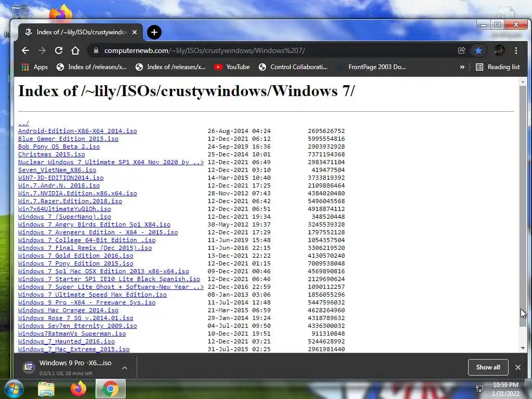Image resolution: width=532 pixels, height=399 pixels.
Task: Share this page via share icon
Action: click(461, 50)
